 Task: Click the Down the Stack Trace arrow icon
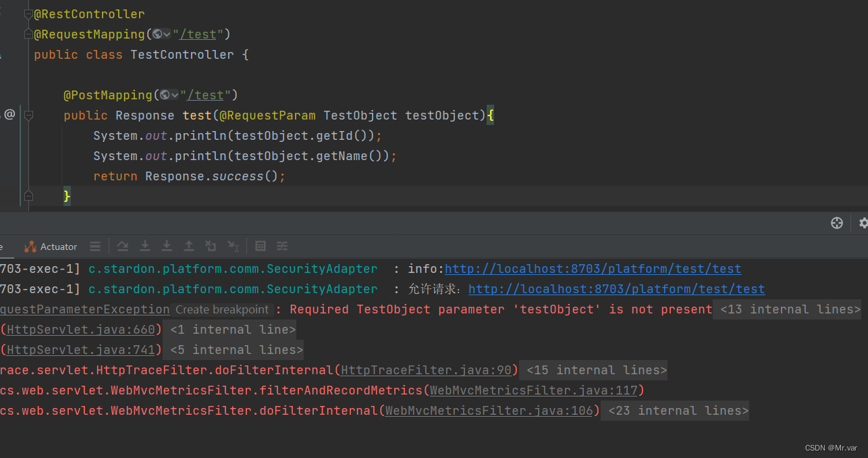[x=167, y=246]
